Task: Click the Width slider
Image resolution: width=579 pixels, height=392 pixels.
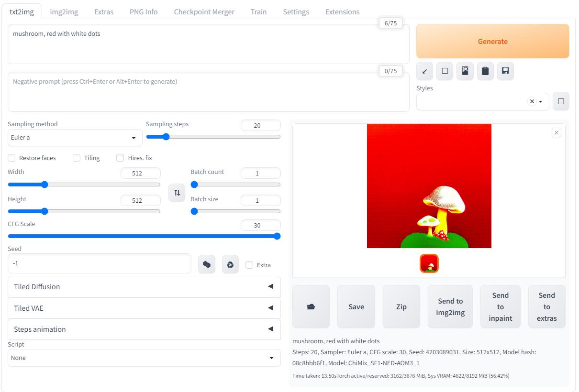Action: 84,185
